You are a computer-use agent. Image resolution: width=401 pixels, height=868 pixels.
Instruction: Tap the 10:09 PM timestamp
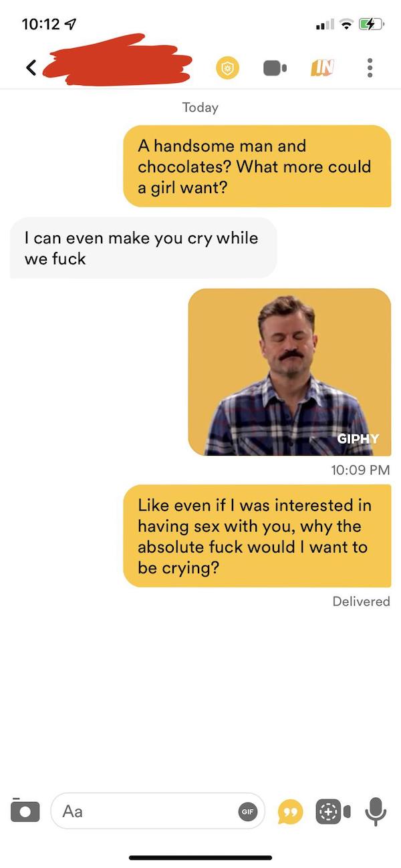coord(360,470)
